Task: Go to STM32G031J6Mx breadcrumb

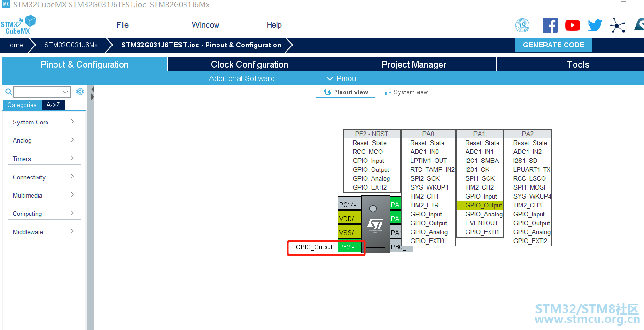Action: point(71,45)
